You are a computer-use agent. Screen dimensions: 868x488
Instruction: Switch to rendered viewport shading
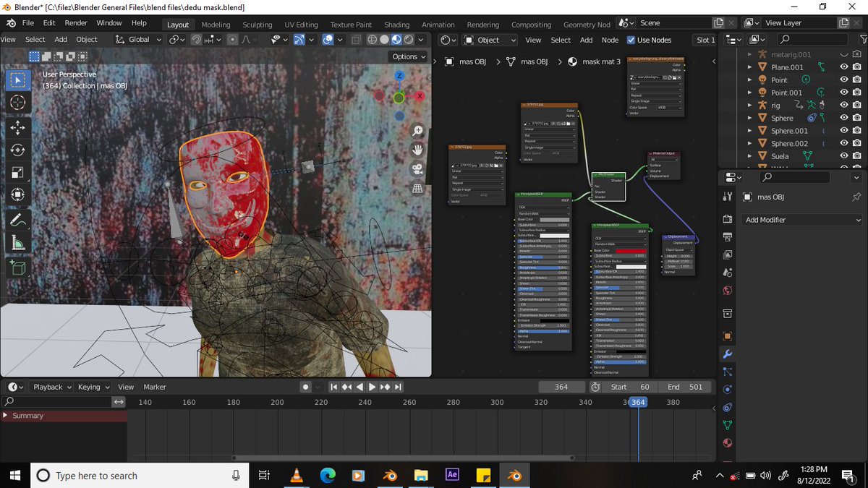pyautogui.click(x=409, y=40)
